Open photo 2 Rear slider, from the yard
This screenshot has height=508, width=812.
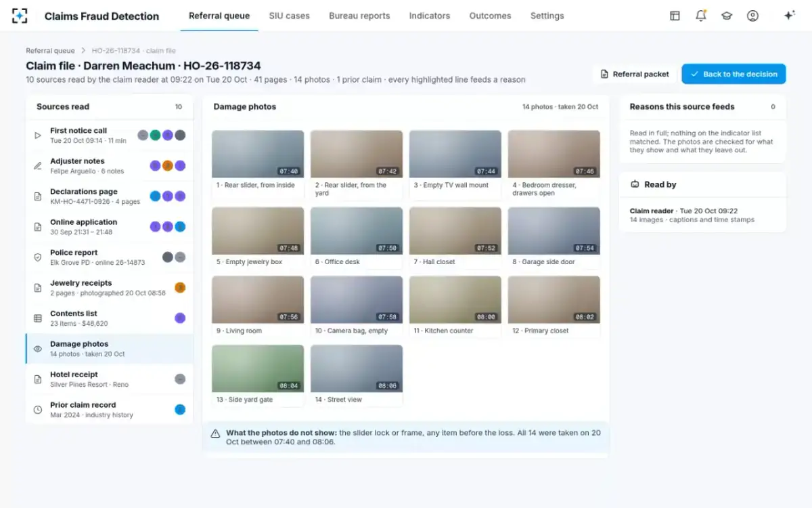click(357, 165)
